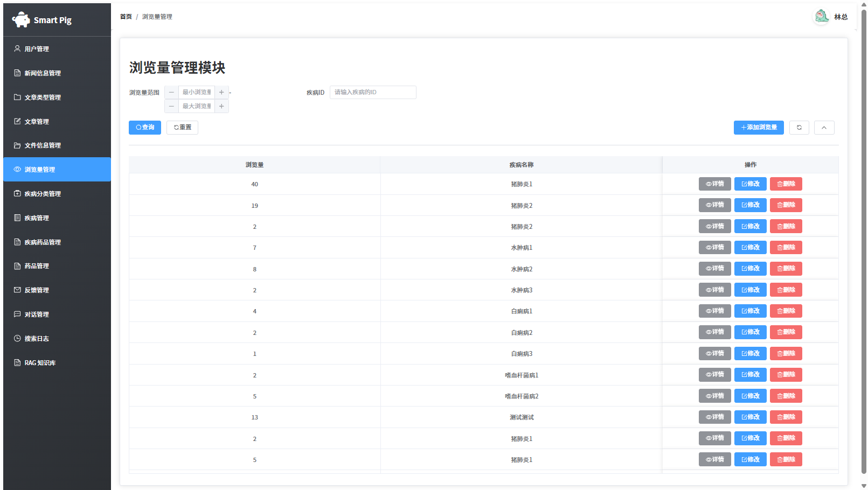
Task: Click the Smart Pig logo icon
Action: (x=21, y=20)
